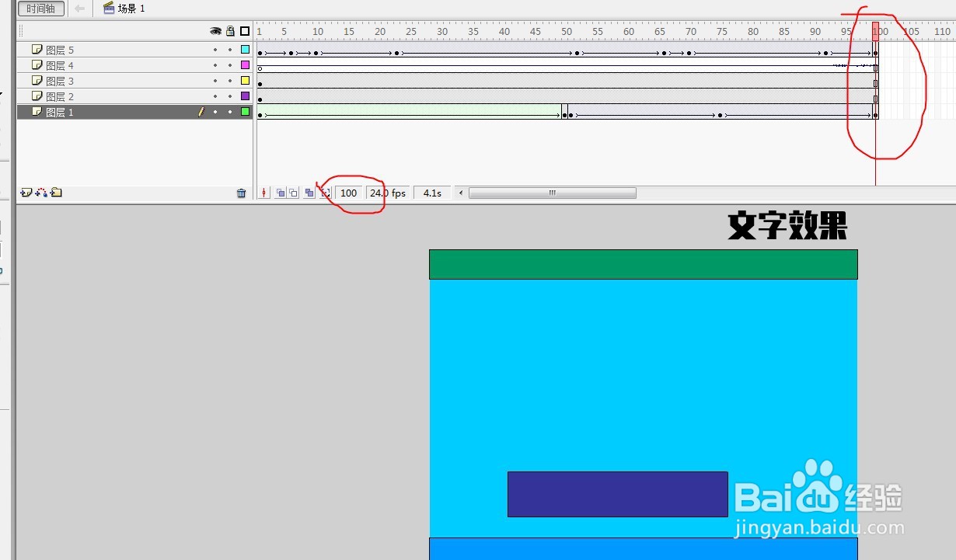Click the new layer icon below the layers
The height and width of the screenshot is (560, 956).
[26, 193]
